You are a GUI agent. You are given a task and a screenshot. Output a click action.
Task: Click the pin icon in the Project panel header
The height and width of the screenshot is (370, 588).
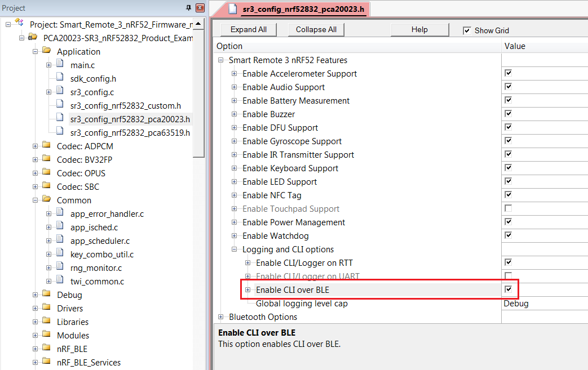click(x=189, y=7)
